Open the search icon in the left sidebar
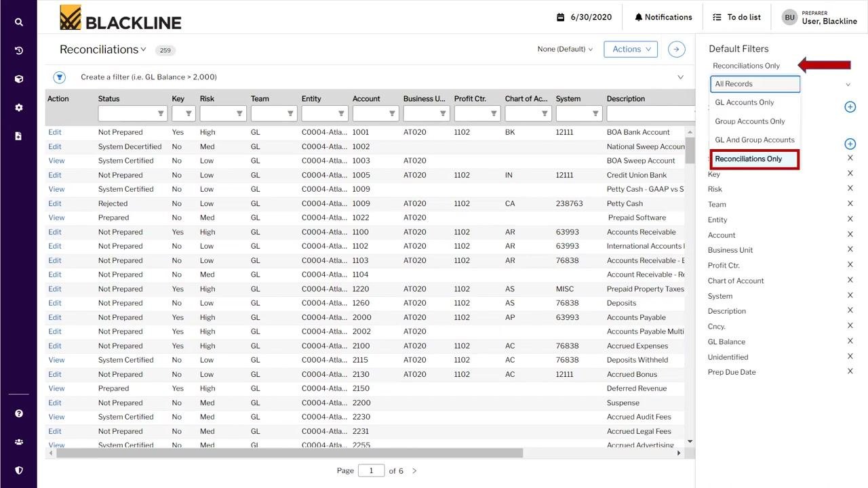 coord(19,22)
